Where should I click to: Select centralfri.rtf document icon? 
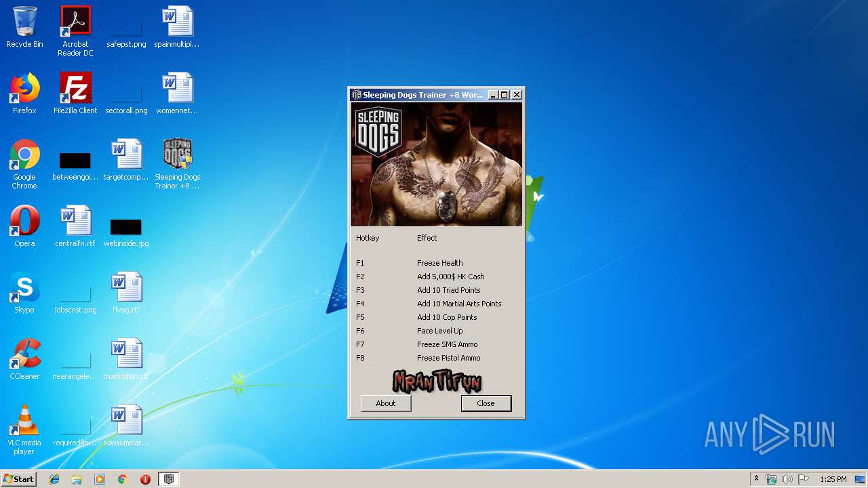pos(75,226)
